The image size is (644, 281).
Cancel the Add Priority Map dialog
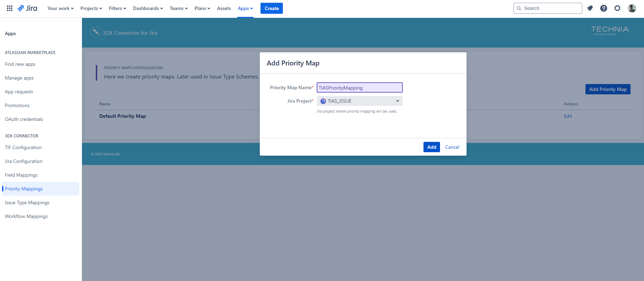coord(452,147)
